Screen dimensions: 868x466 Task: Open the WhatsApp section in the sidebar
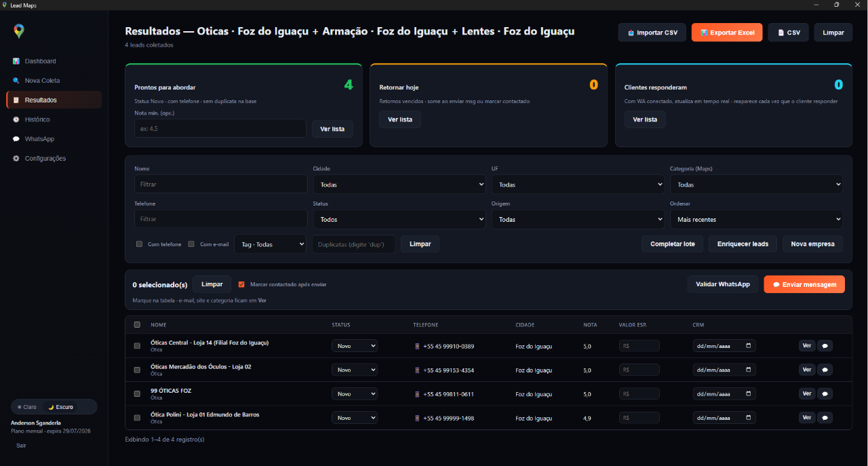(x=54, y=139)
